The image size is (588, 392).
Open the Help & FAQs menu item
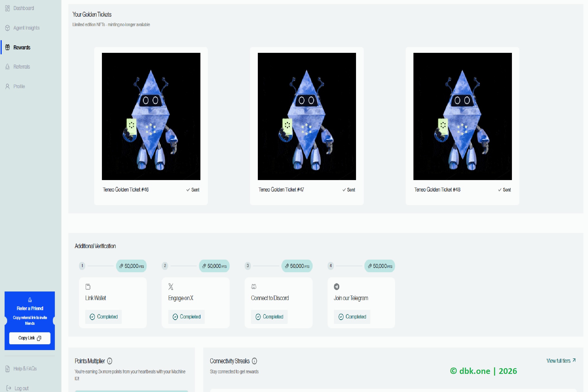pyautogui.click(x=25, y=369)
